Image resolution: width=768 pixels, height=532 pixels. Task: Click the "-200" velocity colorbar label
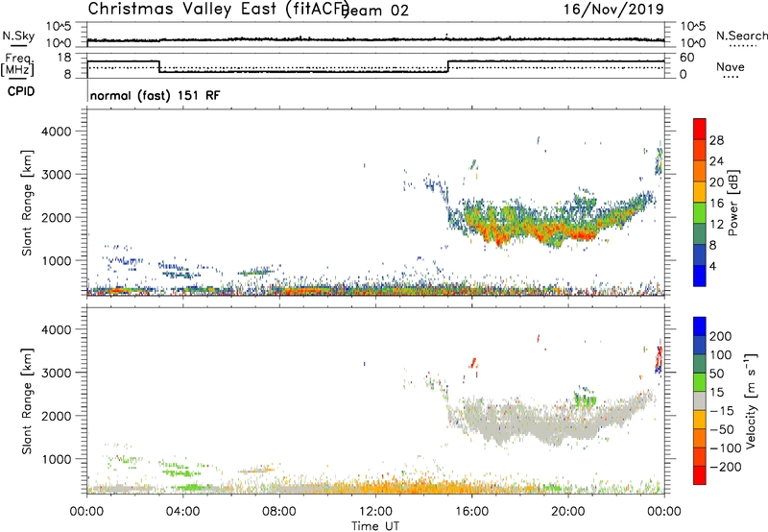click(726, 467)
